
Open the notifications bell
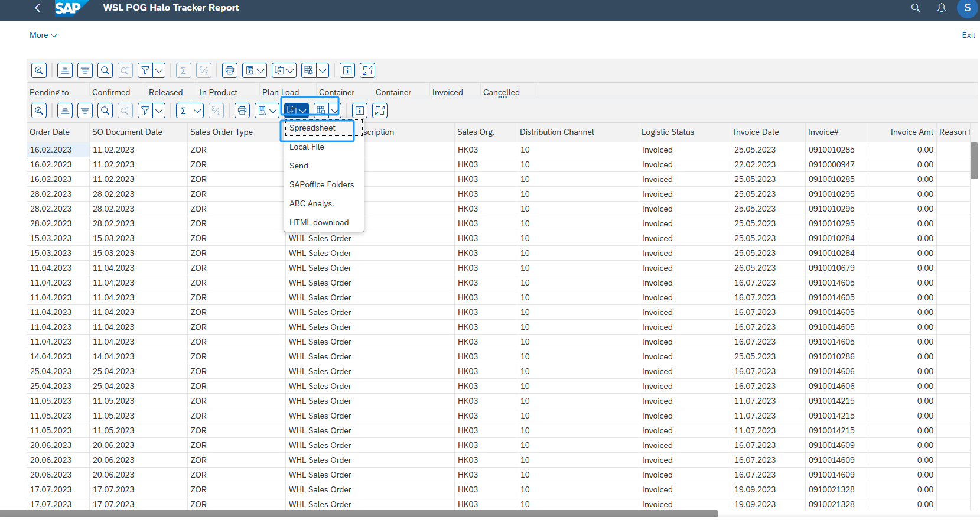pyautogui.click(x=942, y=8)
